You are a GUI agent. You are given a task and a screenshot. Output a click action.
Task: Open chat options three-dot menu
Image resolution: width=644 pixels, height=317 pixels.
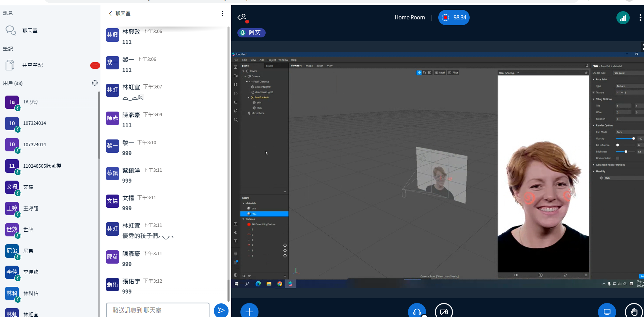pos(222,14)
